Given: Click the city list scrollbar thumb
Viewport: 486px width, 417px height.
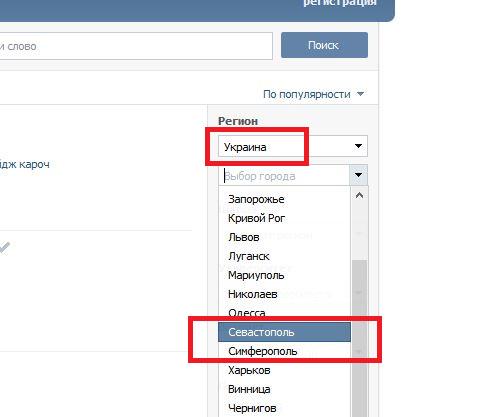Looking at the screenshot, I should [x=359, y=338].
